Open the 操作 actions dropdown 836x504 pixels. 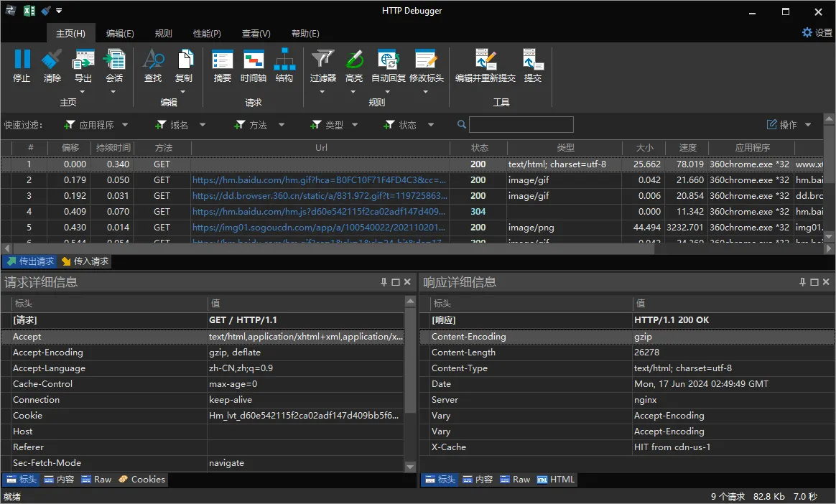coord(789,125)
